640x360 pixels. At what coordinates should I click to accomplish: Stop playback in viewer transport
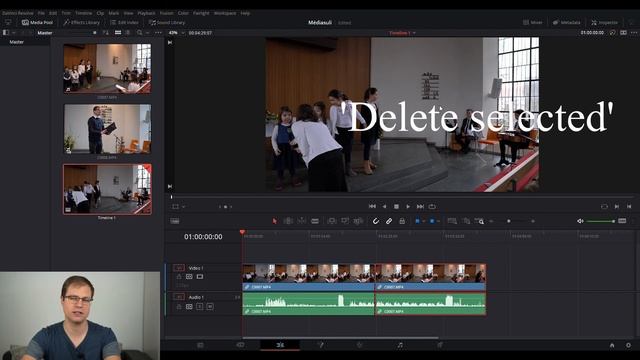(396, 207)
